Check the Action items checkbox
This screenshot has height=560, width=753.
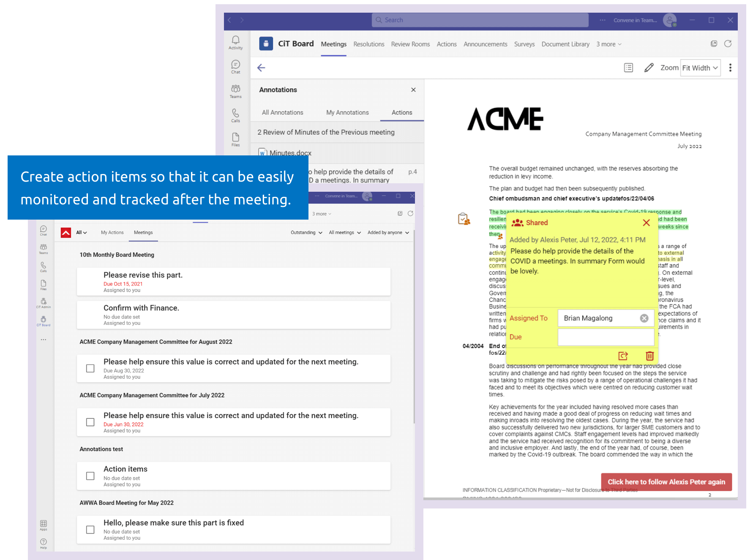tap(90, 476)
